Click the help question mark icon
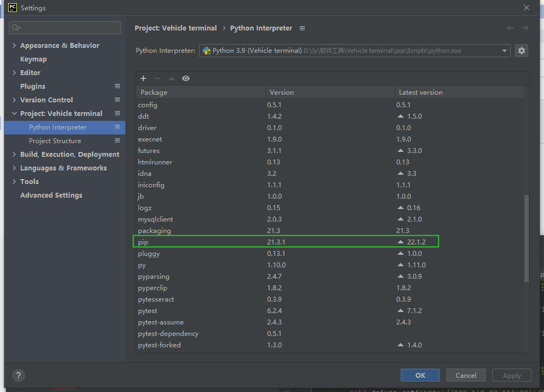The height and width of the screenshot is (392, 544). (19, 375)
